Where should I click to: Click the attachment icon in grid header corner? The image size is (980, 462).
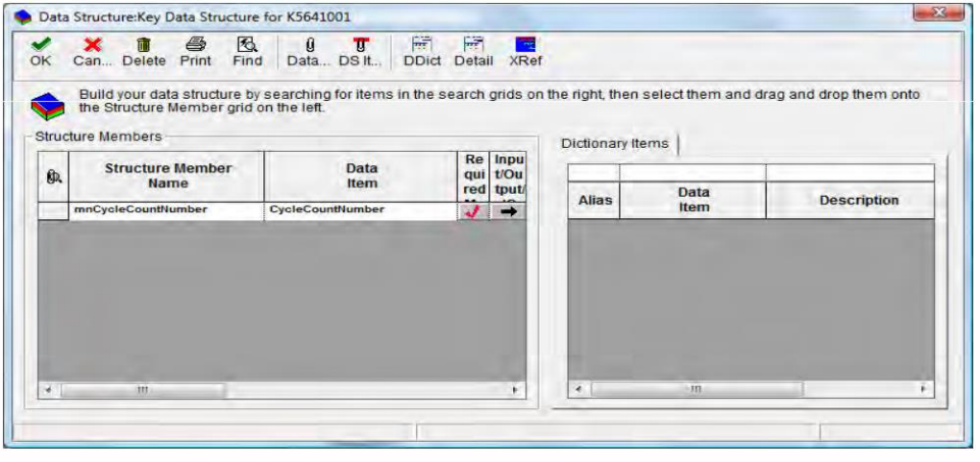(53, 177)
